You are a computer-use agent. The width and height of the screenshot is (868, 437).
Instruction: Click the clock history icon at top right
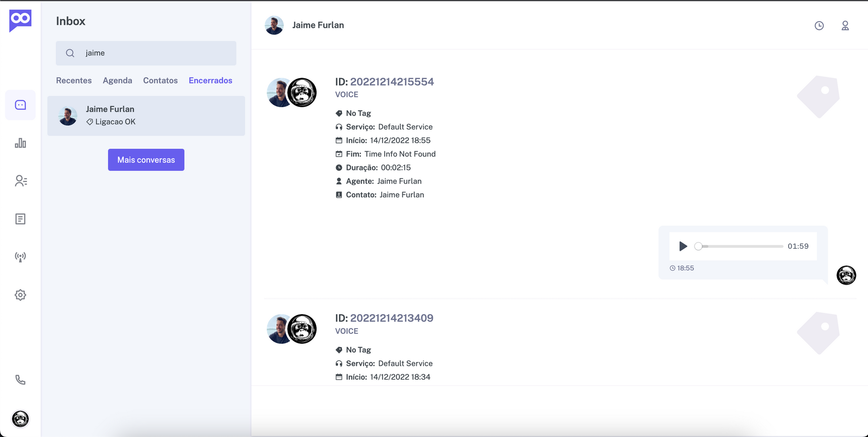point(819,26)
